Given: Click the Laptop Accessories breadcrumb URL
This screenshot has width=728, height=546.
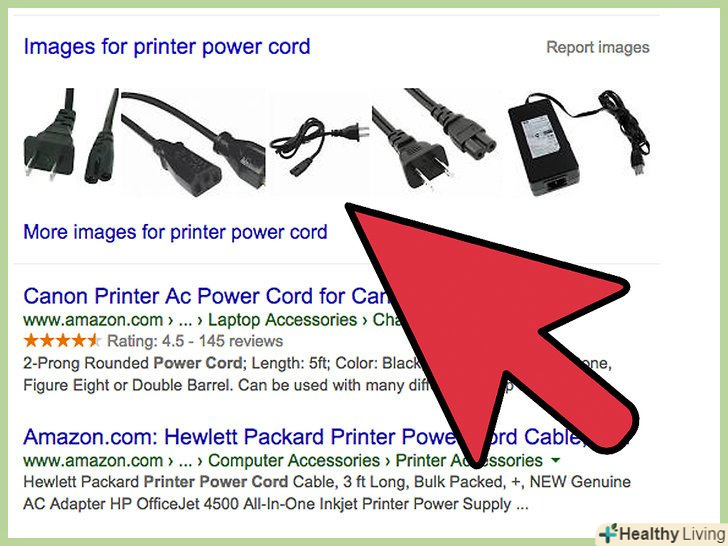Looking at the screenshot, I should point(282,320).
